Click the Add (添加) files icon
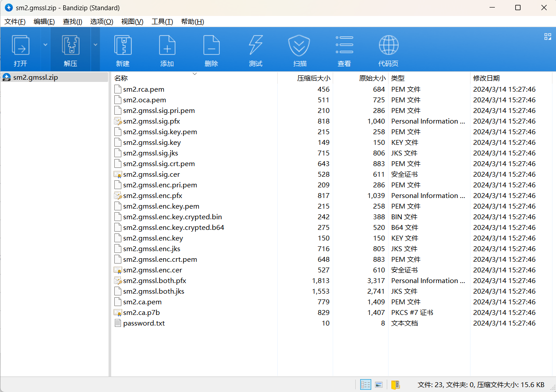 [167, 46]
